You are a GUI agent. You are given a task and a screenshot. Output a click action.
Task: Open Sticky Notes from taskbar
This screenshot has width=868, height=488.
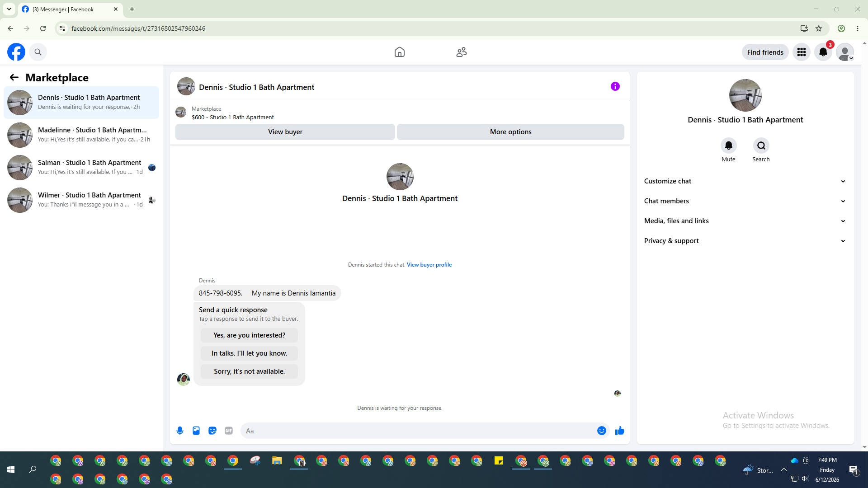click(499, 461)
